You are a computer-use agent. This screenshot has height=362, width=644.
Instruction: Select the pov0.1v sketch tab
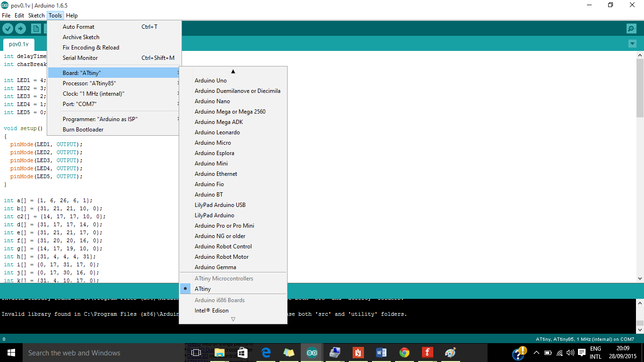(19, 44)
